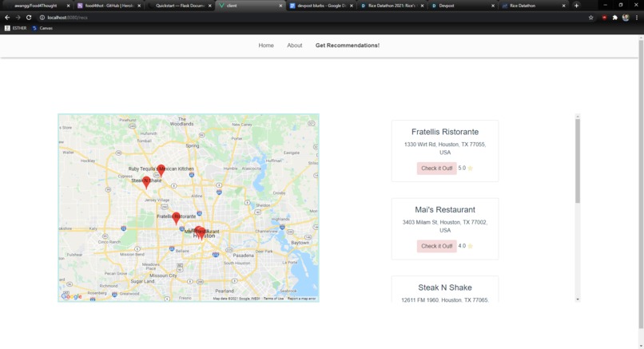Click the Google logo on the map

[71, 296]
